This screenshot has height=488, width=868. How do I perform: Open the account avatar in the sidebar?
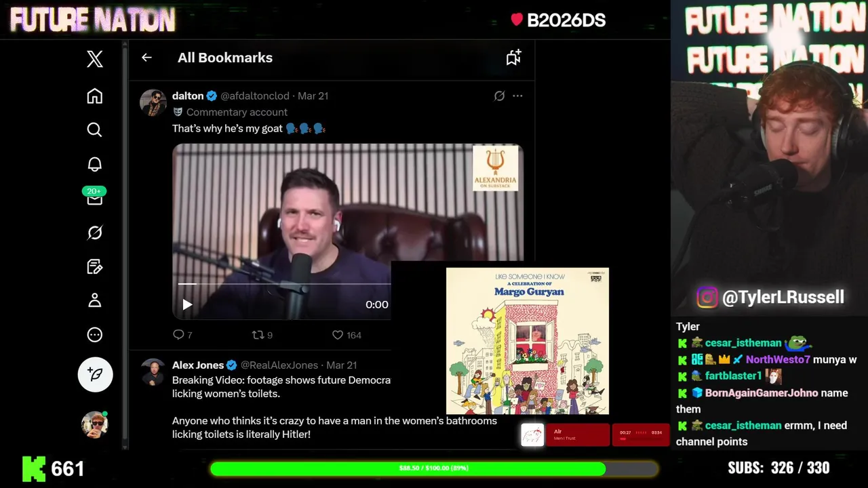[95, 424]
